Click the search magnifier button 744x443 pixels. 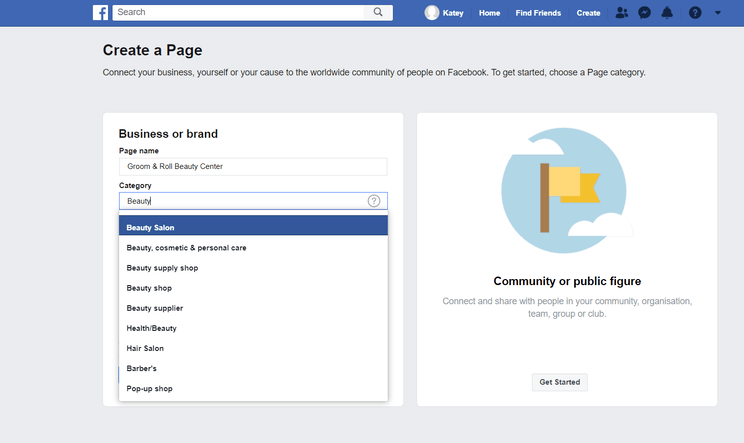click(x=378, y=12)
